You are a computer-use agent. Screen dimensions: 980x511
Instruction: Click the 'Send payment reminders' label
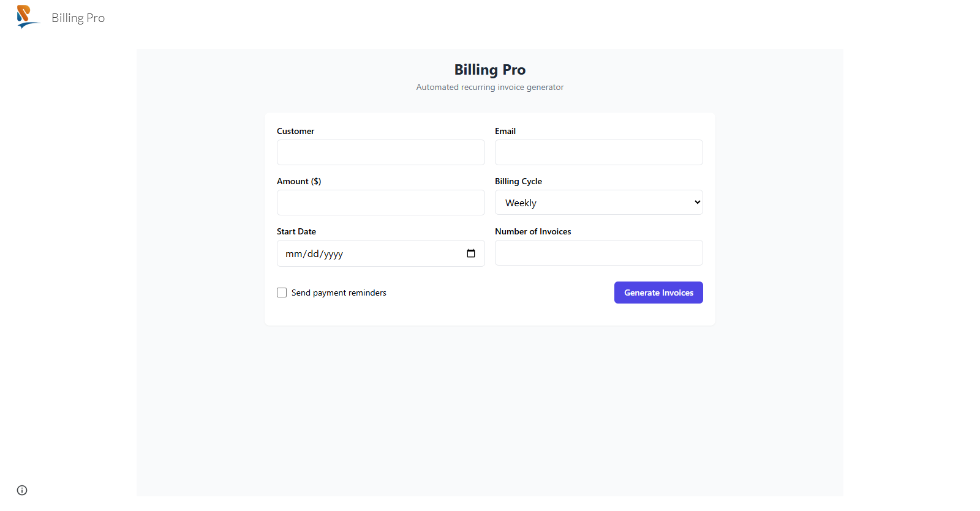point(339,293)
